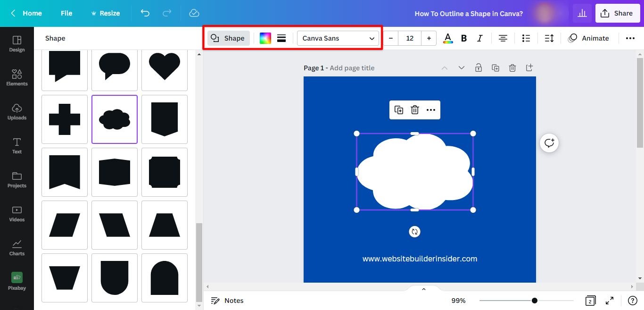Toggle bold text formatting
Image resolution: width=644 pixels, height=310 pixels.
click(464, 38)
